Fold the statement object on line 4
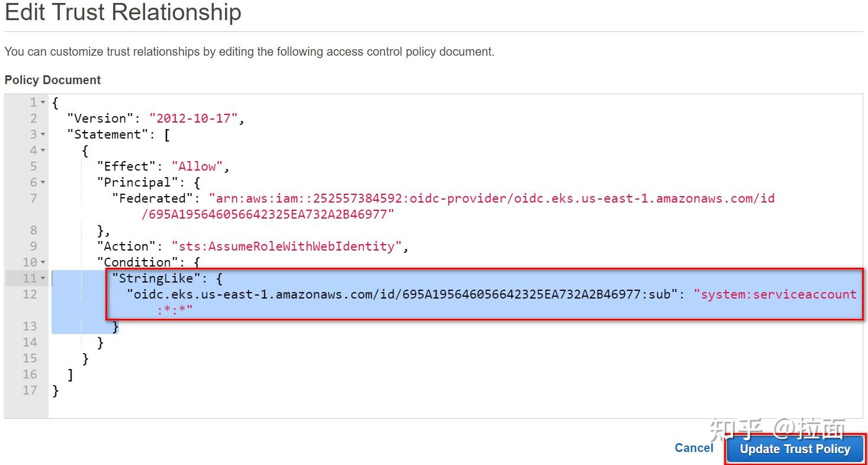 pyautogui.click(x=43, y=150)
